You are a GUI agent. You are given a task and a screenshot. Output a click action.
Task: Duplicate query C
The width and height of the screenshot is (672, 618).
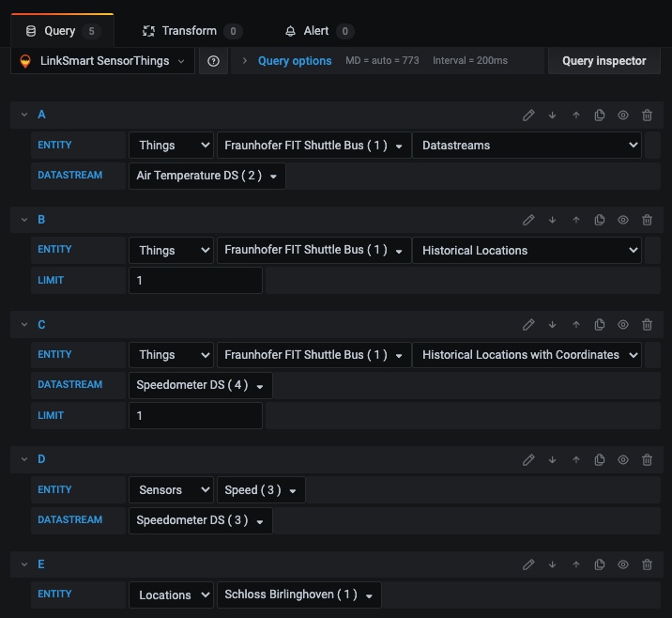coord(600,325)
